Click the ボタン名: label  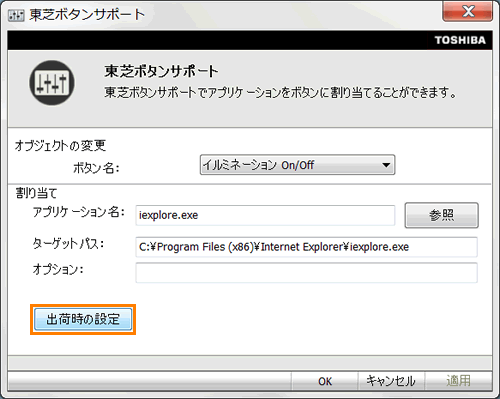click(x=96, y=168)
